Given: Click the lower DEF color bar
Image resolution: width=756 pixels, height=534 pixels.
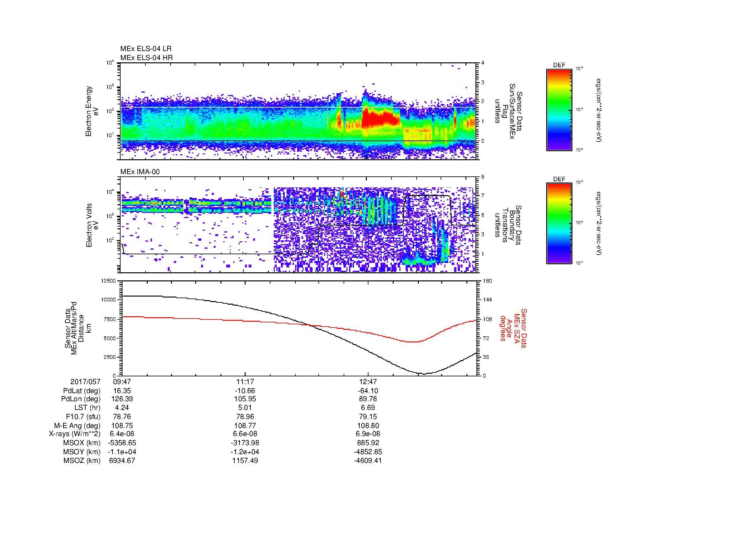Looking at the screenshot, I should click(x=559, y=224).
